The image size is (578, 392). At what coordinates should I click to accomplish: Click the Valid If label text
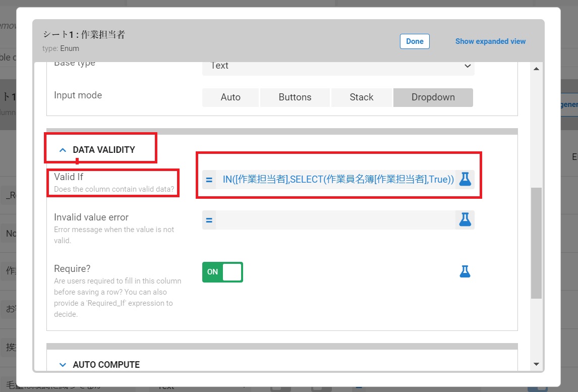click(x=69, y=177)
